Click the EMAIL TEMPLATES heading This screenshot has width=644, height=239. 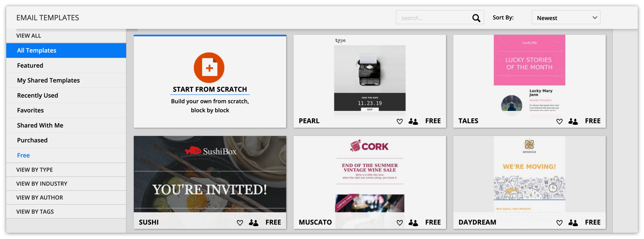point(48,18)
